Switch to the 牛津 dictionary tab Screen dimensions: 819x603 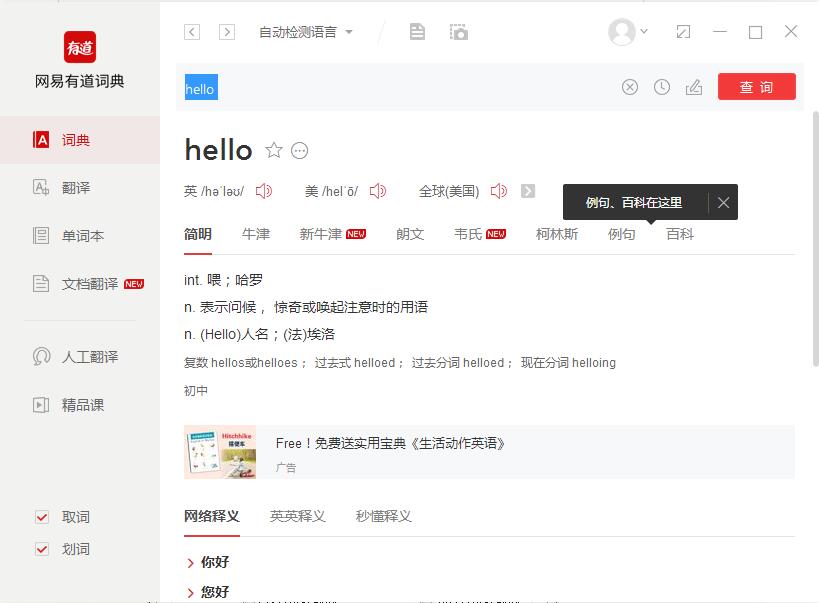click(257, 234)
